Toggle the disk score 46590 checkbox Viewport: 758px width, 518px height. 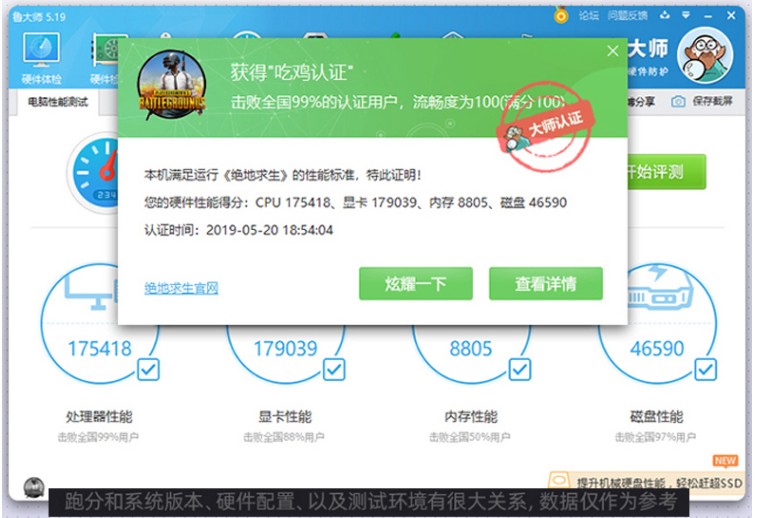pyautogui.click(x=705, y=370)
